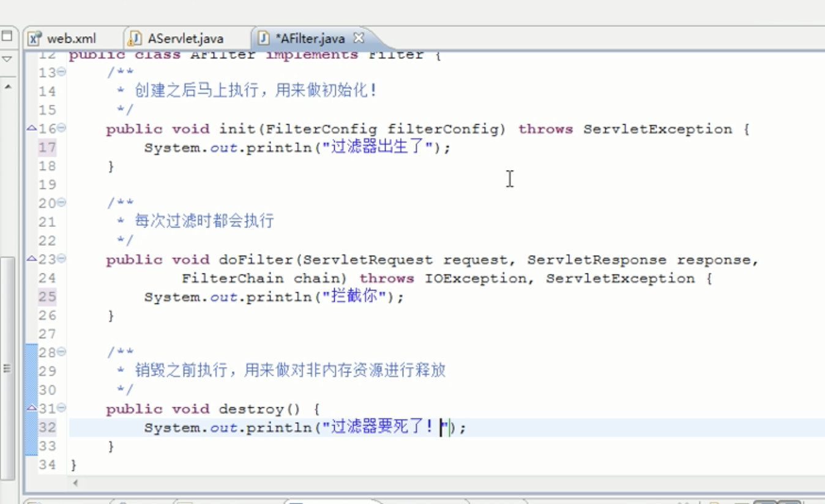The width and height of the screenshot is (825, 504).
Task: Click the string "过滤器出生了"
Action: pos(378,147)
